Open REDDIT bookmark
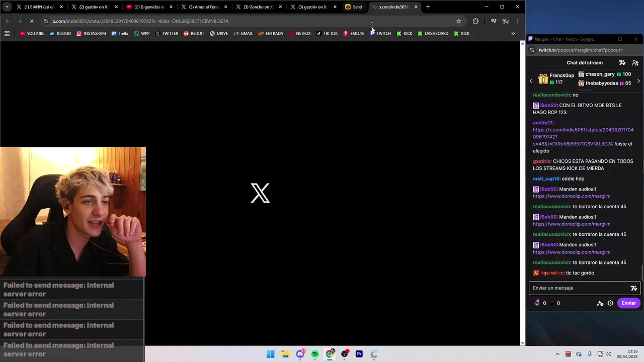Screen dimensions: 644x362 tap(194, 34)
